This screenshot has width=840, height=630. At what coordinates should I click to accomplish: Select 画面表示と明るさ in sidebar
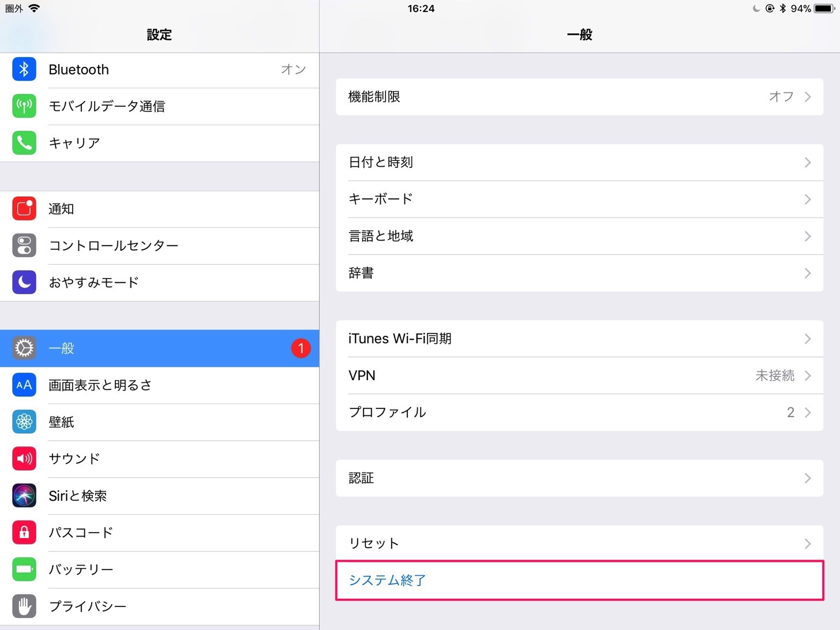[x=159, y=385]
